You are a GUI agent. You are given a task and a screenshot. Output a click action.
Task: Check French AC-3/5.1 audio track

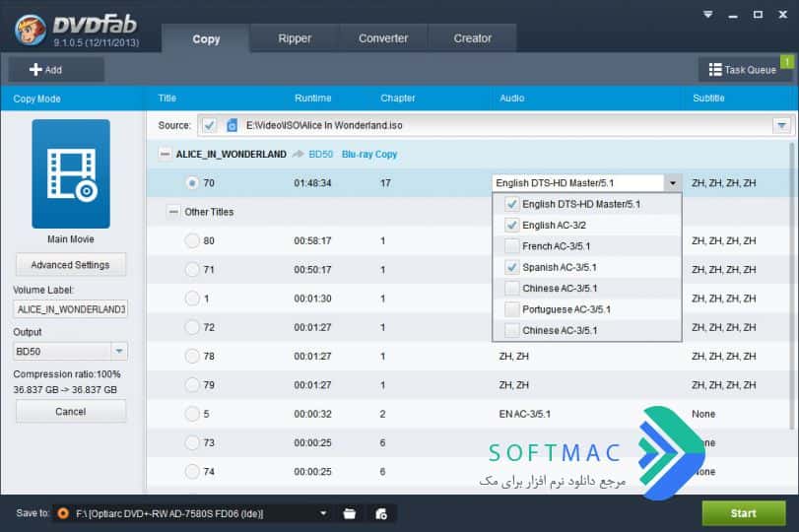coord(511,246)
